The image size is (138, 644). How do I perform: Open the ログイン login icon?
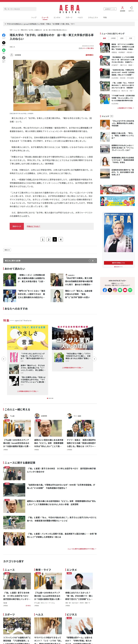coord(131,8)
